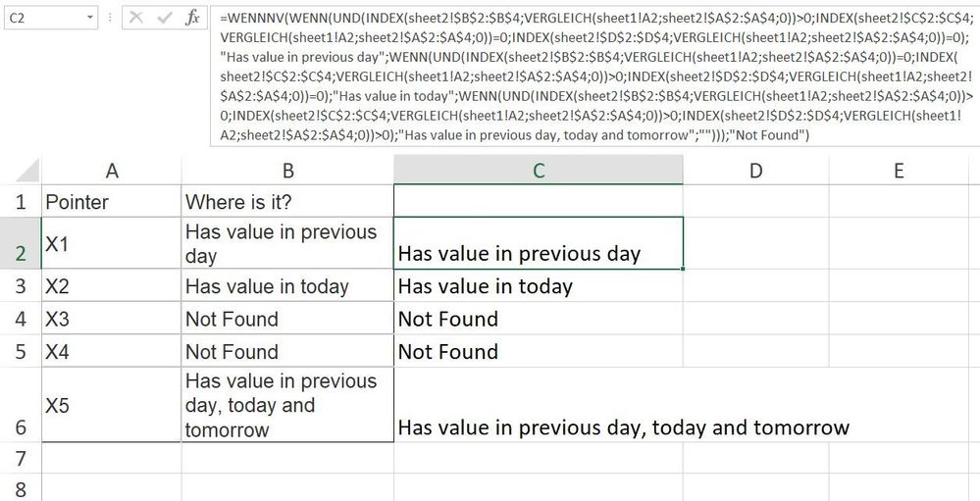Open the Name Box dropdown arrow
980x501 pixels.
[x=90, y=18]
